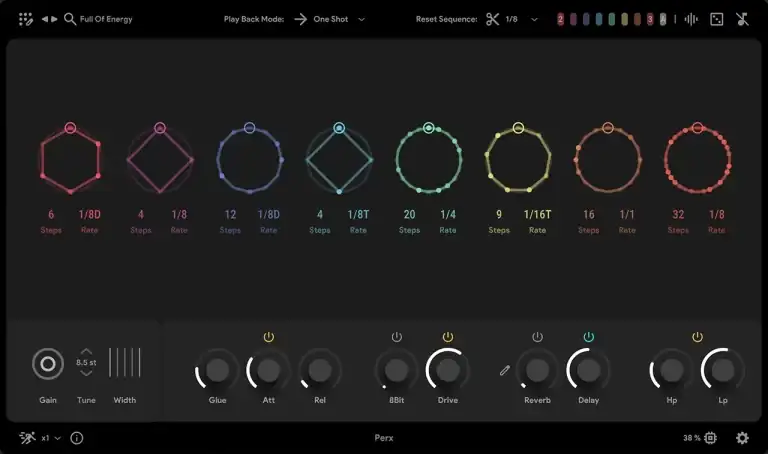
Task: Click the orange 16-step circle sequencer
Action: (x=608, y=160)
